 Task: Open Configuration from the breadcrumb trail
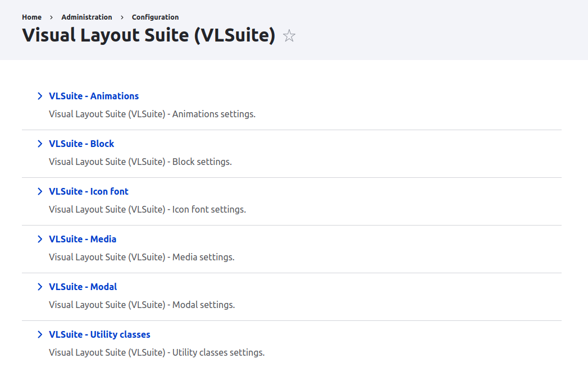(x=155, y=17)
